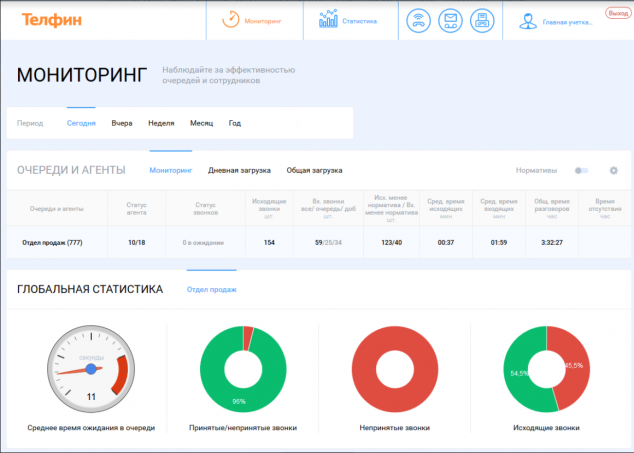
Task: Click agent status value 10/18
Action: coord(136,242)
